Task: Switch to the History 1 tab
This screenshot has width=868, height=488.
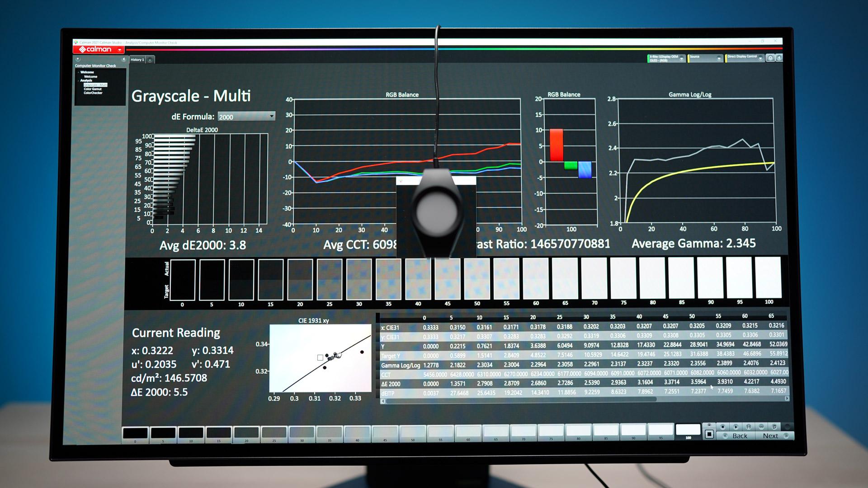Action: click(x=137, y=60)
